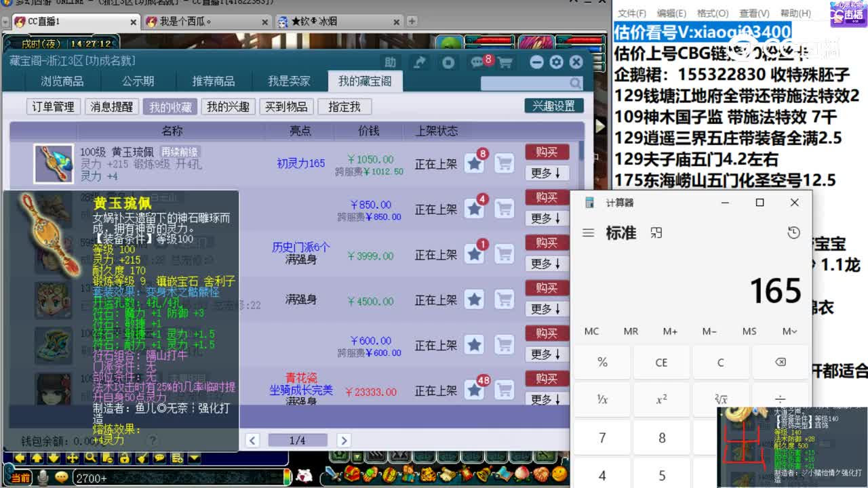This screenshot has height=488, width=868.
Task: Switch to 公示期 tab
Action: coord(138,81)
